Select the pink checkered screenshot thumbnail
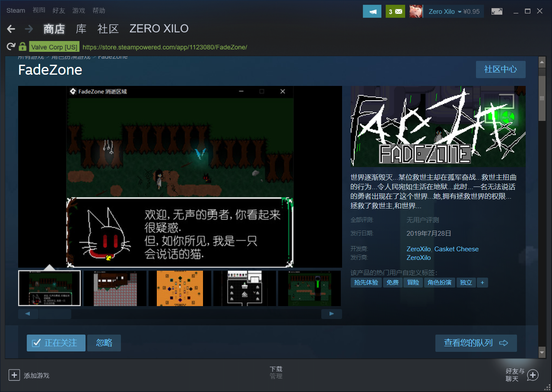The image size is (552, 392). (115, 288)
